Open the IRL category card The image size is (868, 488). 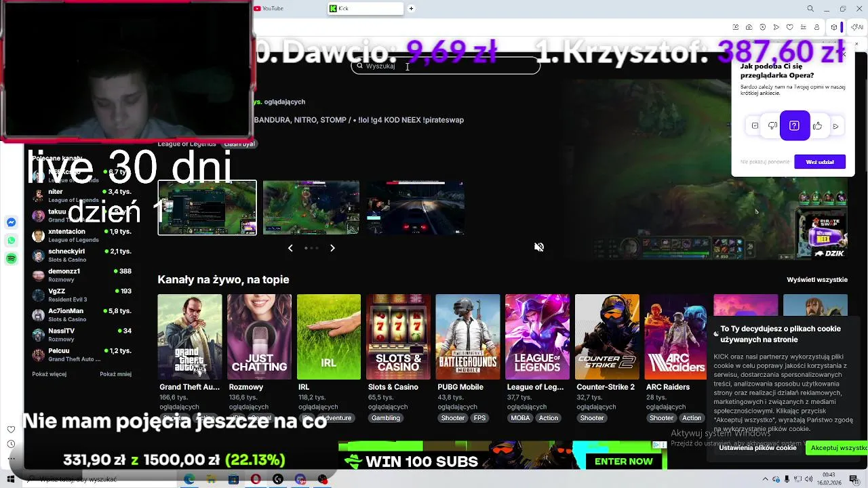pos(329,337)
